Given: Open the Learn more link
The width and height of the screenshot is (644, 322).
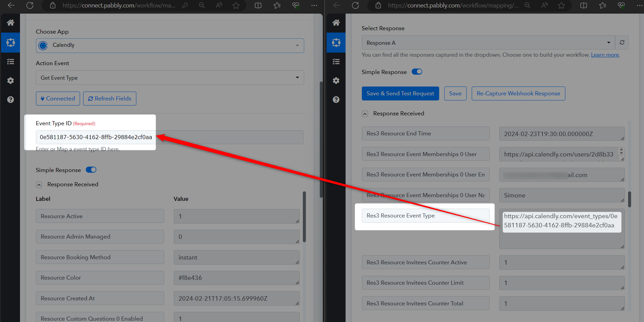Looking at the screenshot, I should [x=605, y=55].
